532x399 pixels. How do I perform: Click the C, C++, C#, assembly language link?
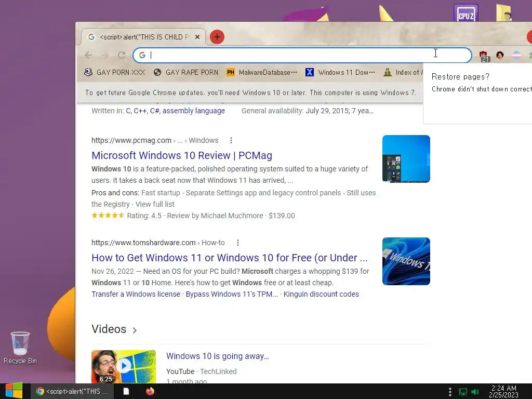tap(176, 111)
